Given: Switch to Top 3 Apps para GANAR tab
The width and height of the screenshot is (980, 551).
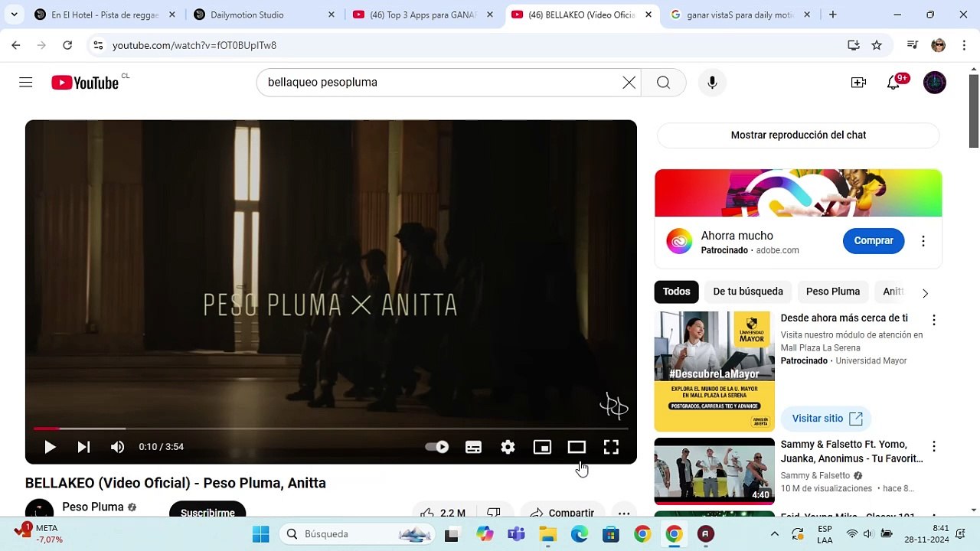Looking at the screenshot, I should coord(423,15).
